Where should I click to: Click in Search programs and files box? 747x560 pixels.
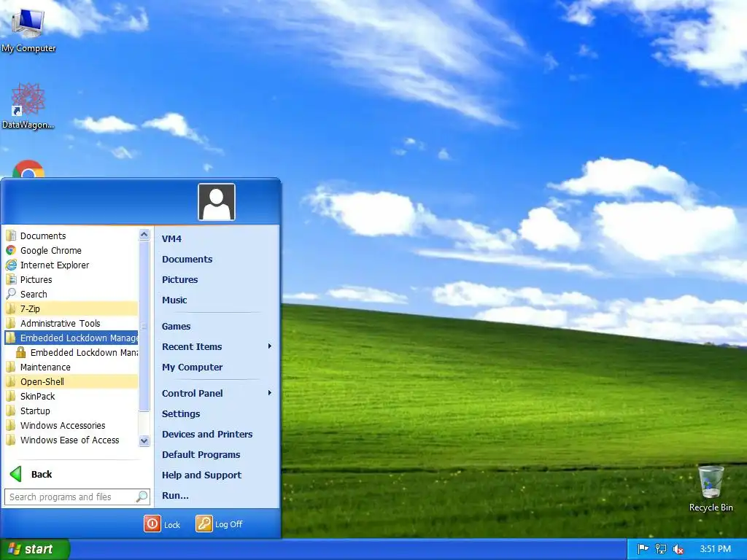coord(77,497)
